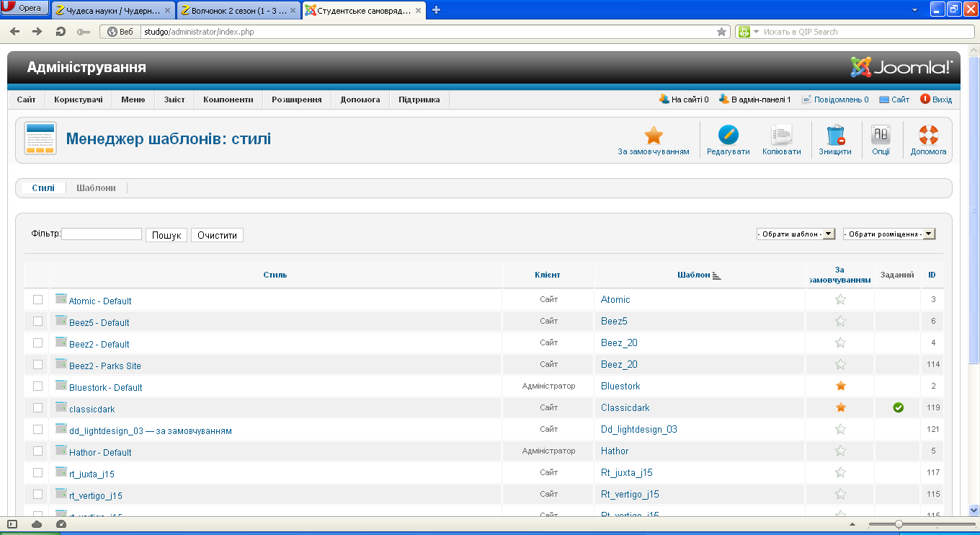Switch to 'Волчонок 2 сезон' browser tab
This screenshot has height=535, width=980.
tap(239, 10)
